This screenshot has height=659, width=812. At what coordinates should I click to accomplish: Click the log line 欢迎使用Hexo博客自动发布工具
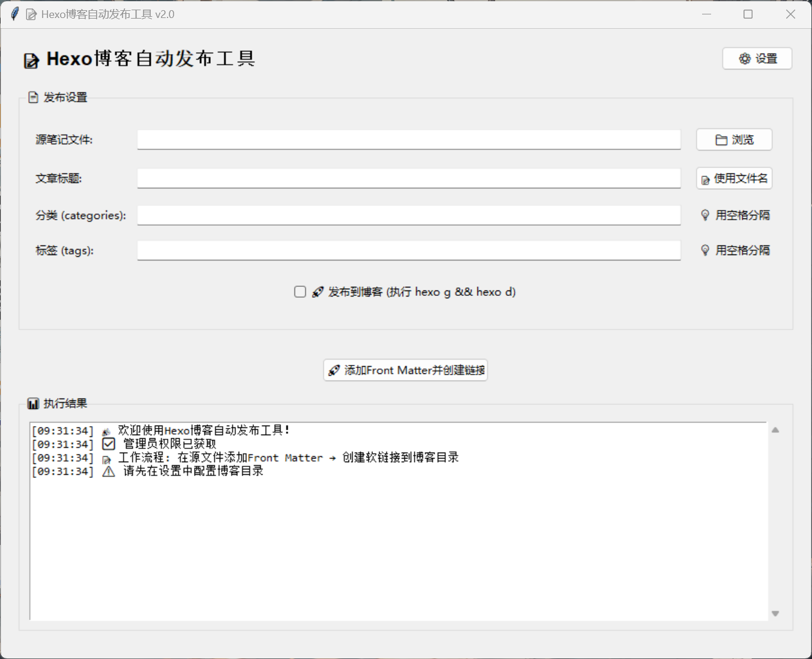[x=161, y=430]
